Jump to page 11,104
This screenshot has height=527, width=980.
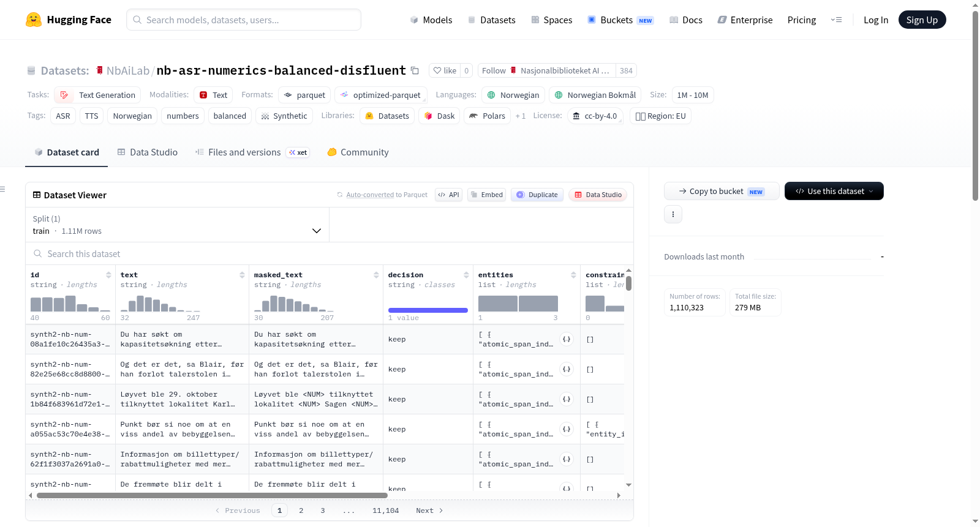pos(386,510)
